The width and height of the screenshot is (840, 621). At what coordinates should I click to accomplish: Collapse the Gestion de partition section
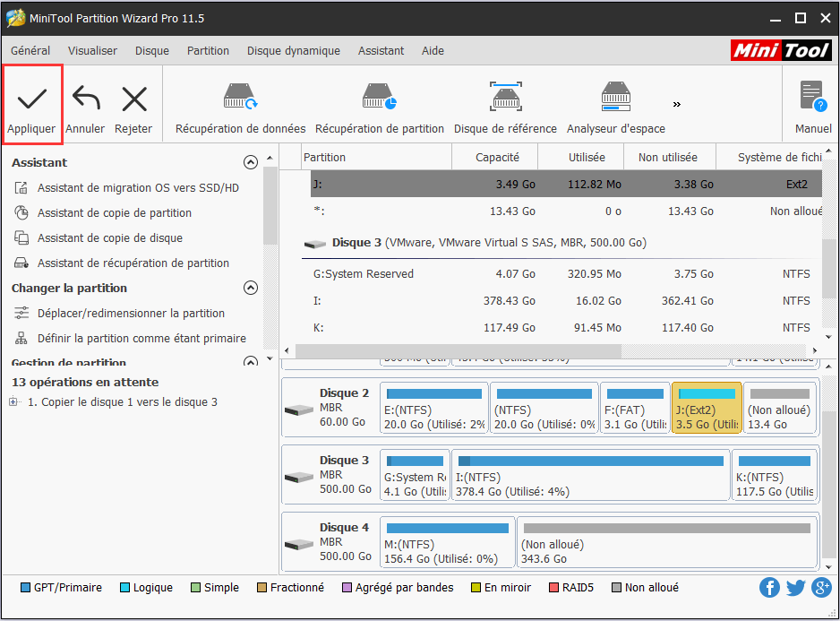tap(250, 361)
